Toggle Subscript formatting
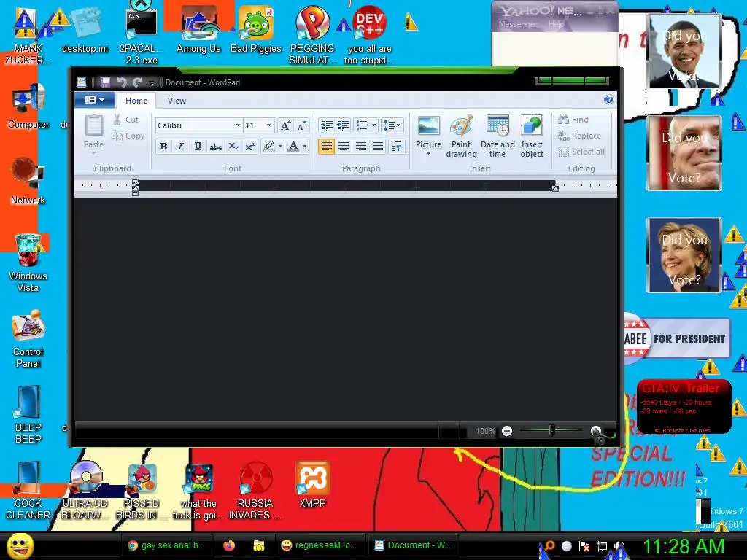This screenshot has width=747, height=560. (233, 146)
